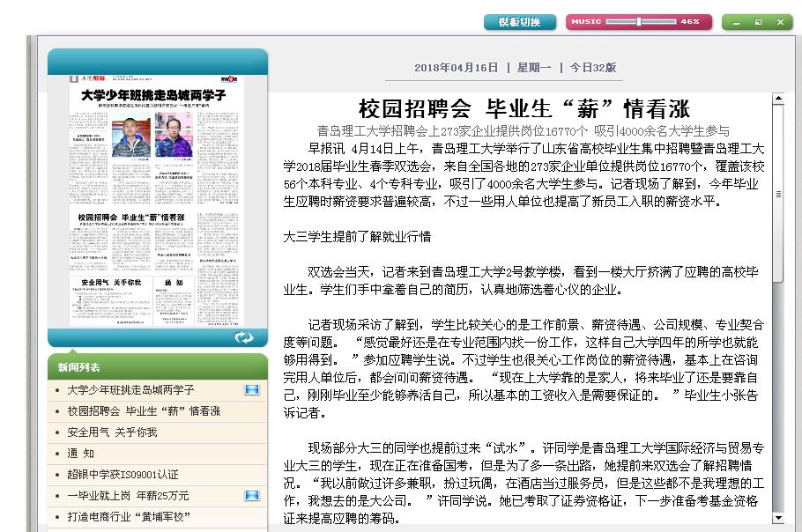Open the 通 知 news list entry
802x532 pixels.
click(x=81, y=453)
